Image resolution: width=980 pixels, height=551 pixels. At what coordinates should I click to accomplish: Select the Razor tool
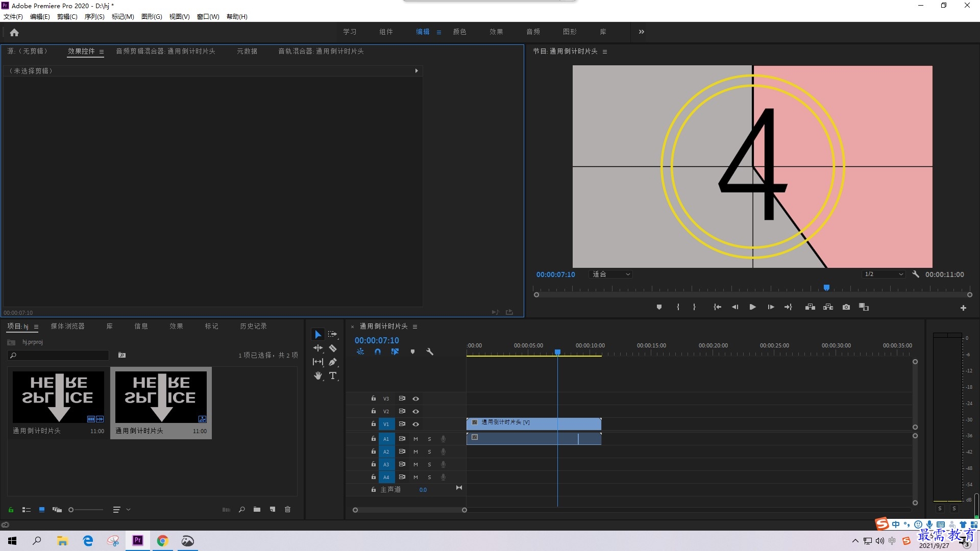[333, 348]
